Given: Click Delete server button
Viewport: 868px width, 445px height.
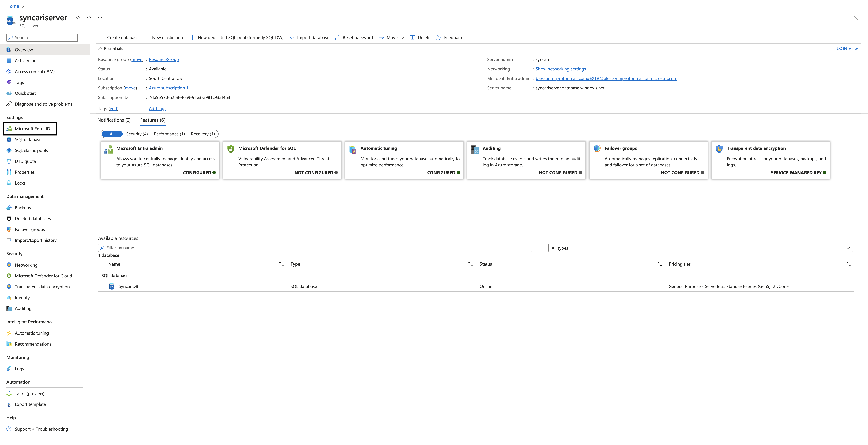Looking at the screenshot, I should [x=420, y=38].
